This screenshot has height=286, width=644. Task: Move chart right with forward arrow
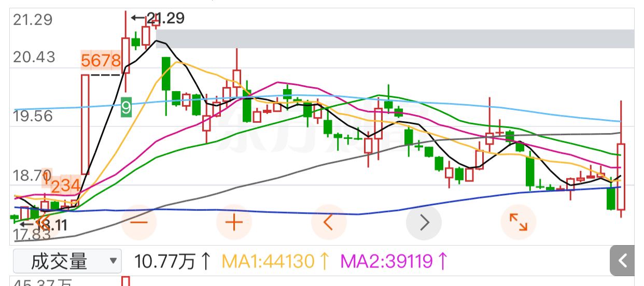(x=424, y=223)
